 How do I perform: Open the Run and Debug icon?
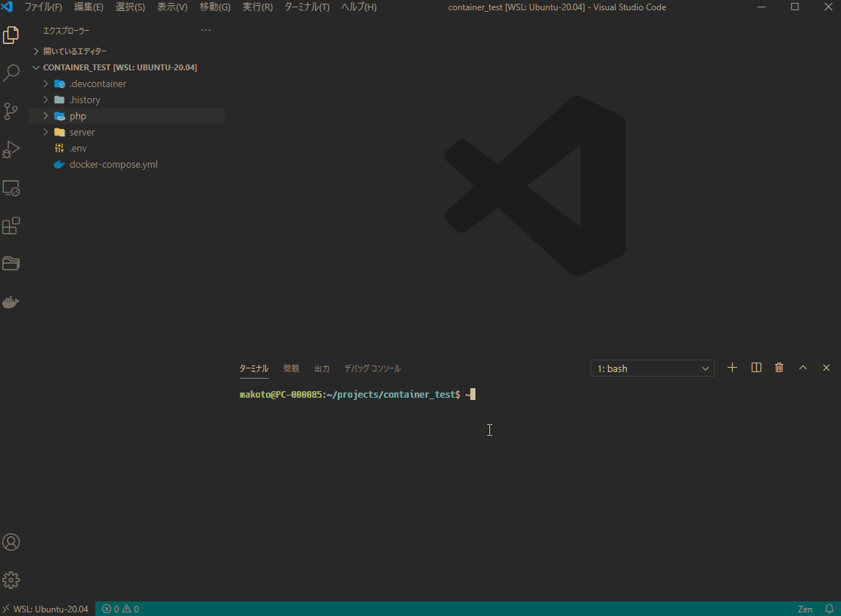click(11, 149)
